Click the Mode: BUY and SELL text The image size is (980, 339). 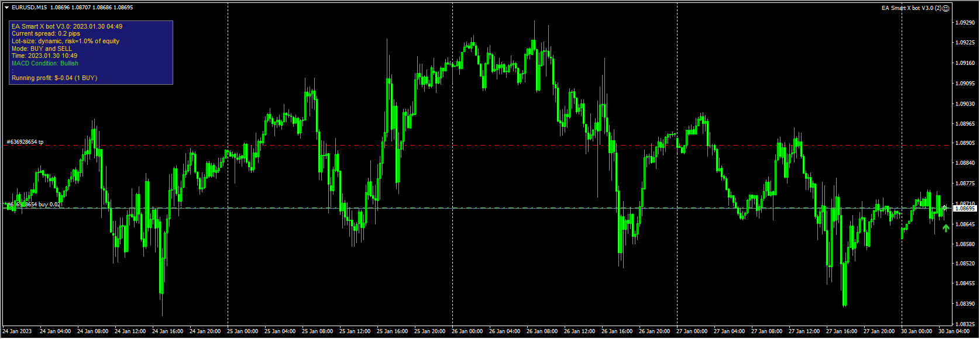(x=42, y=49)
